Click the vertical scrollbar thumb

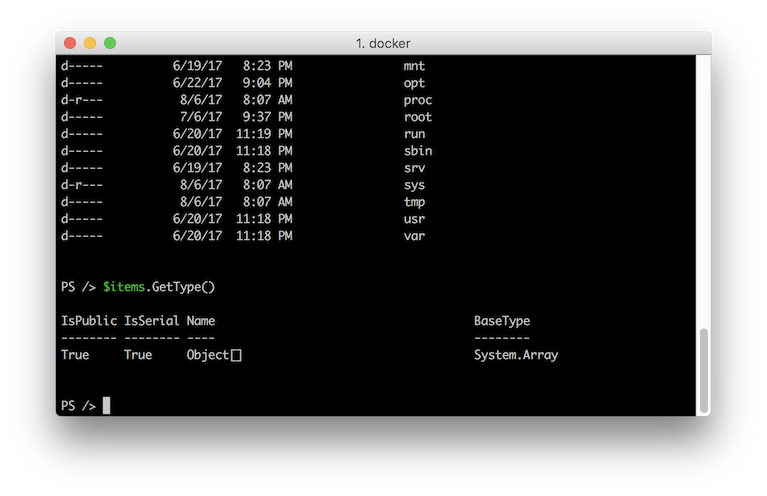click(703, 371)
